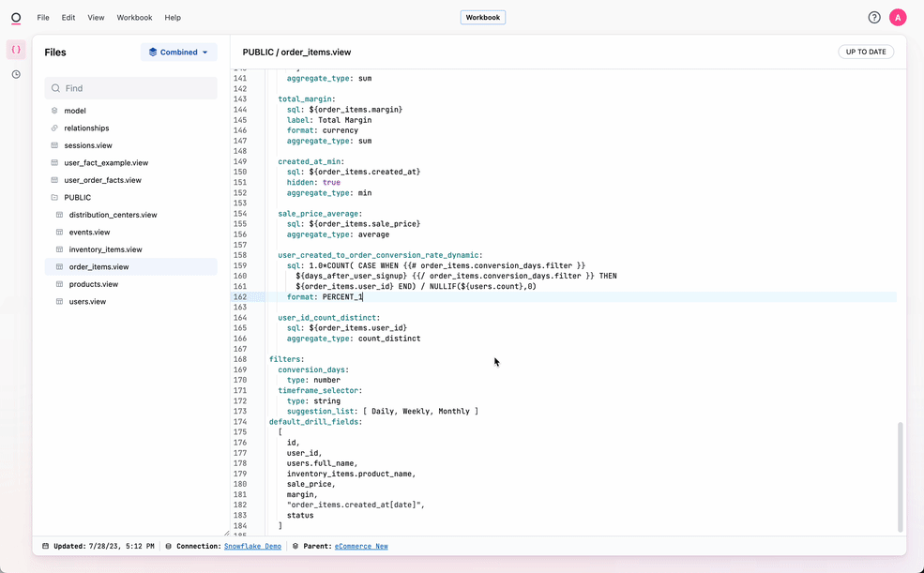Open the Snowflake Demo connection link

[252, 546]
